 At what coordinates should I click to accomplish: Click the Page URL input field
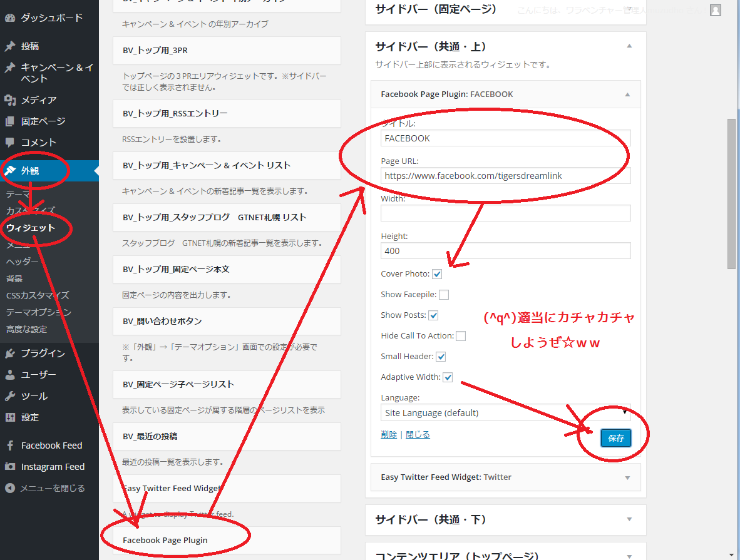point(505,176)
